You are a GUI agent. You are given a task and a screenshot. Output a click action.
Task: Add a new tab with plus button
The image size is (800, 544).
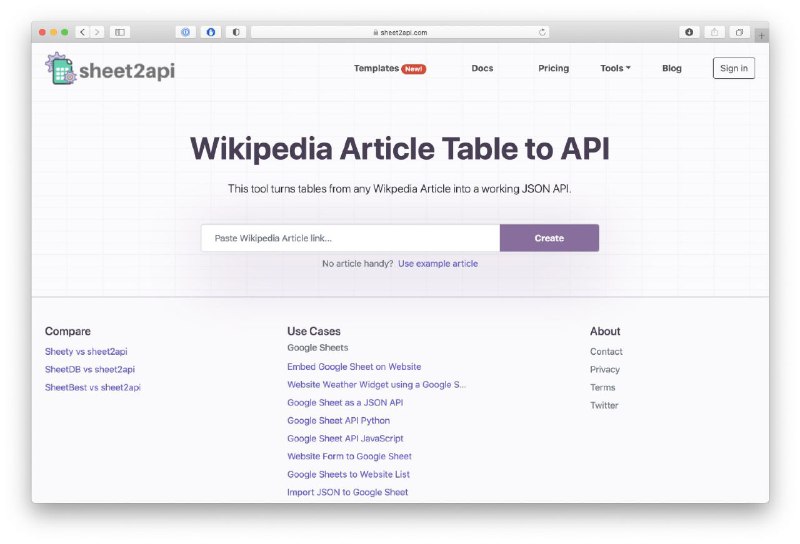point(761,36)
